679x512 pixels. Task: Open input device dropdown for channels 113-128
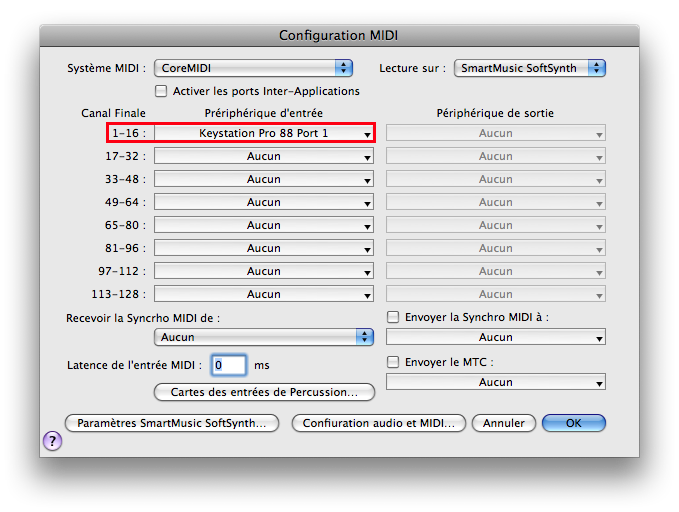(264, 294)
